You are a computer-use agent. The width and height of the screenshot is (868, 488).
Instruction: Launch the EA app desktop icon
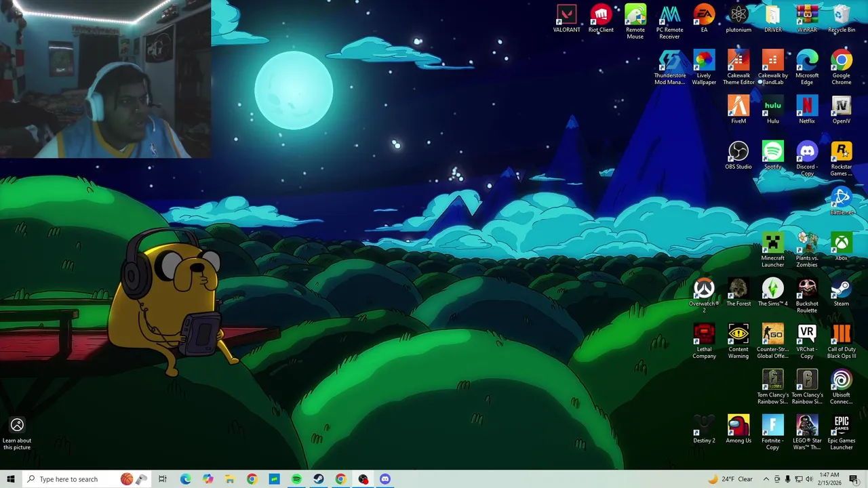(x=704, y=19)
